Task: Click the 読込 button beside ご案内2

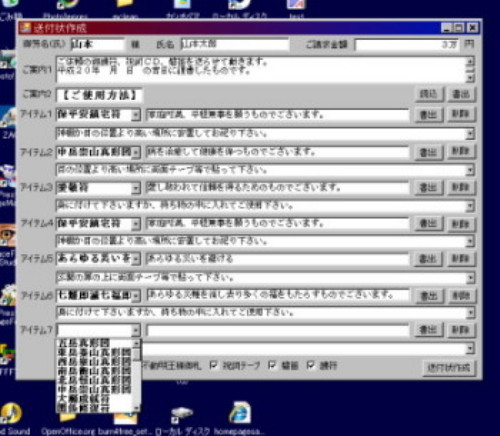Action: pyautogui.click(x=429, y=94)
